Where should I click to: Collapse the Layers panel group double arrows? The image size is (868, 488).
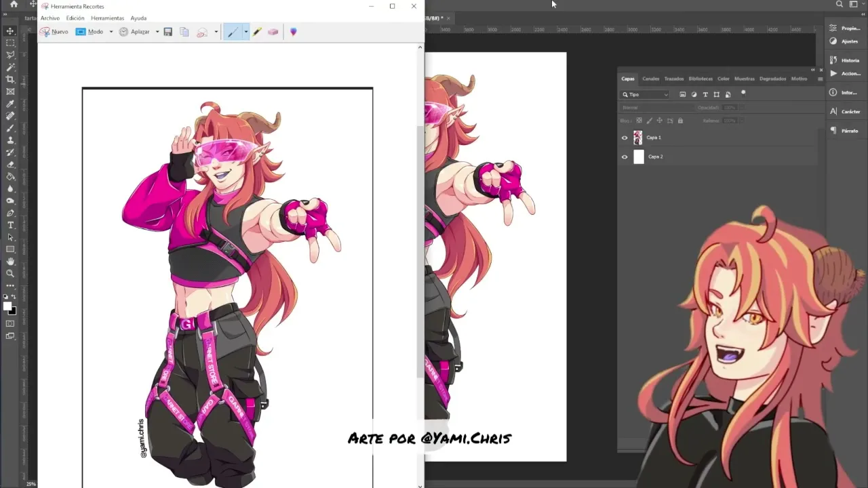pos(812,70)
